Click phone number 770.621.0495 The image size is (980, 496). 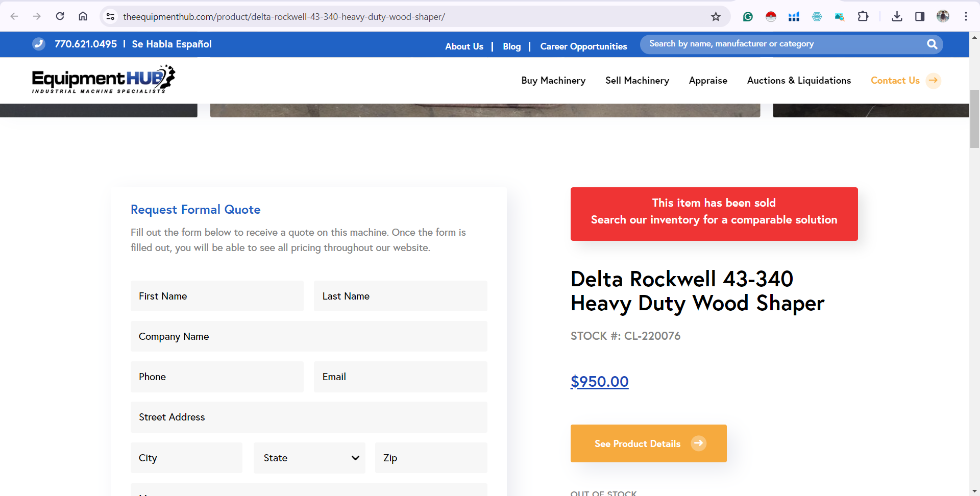86,44
